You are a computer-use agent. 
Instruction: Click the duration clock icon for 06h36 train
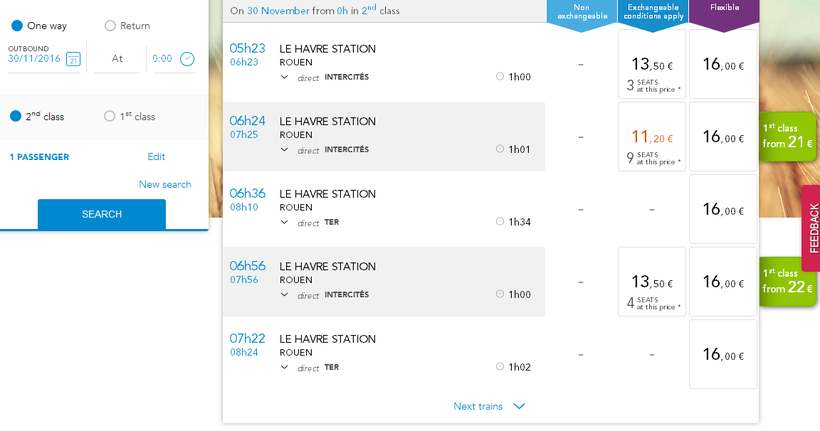tap(500, 222)
